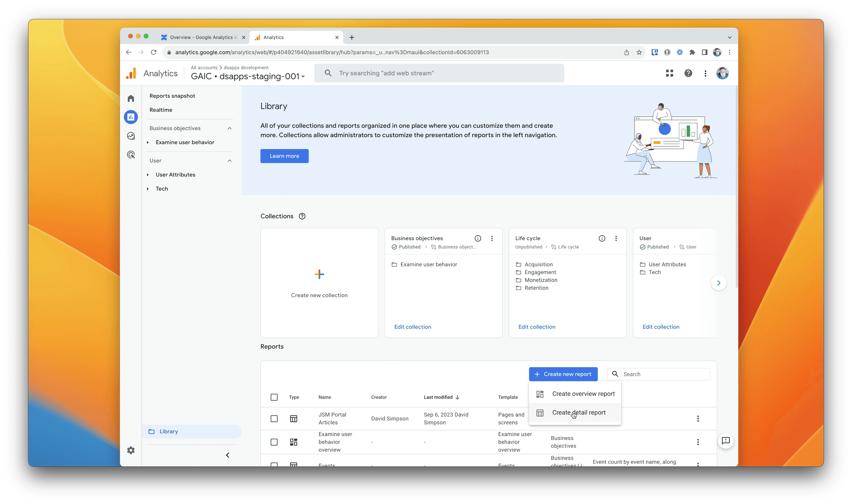Screen dimensions: 852x504
Task: Open Business objectives collection more menu
Action: 492,238
